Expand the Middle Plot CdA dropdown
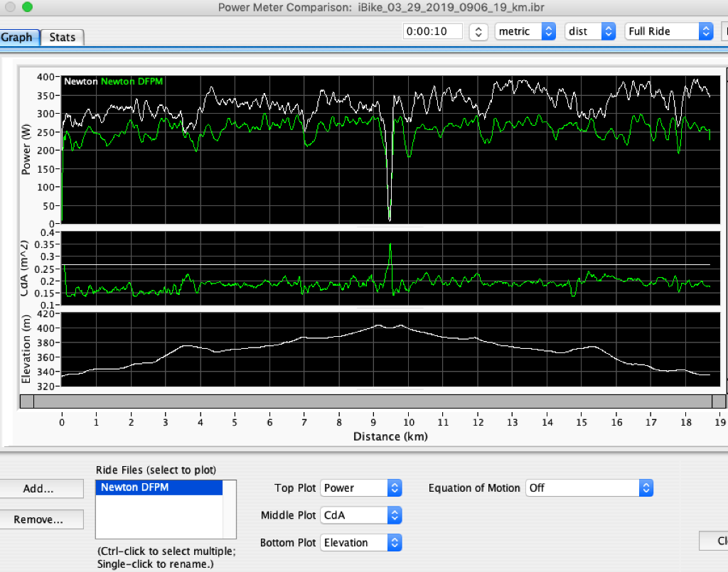Screen dimensions: 728x572 (361, 515)
